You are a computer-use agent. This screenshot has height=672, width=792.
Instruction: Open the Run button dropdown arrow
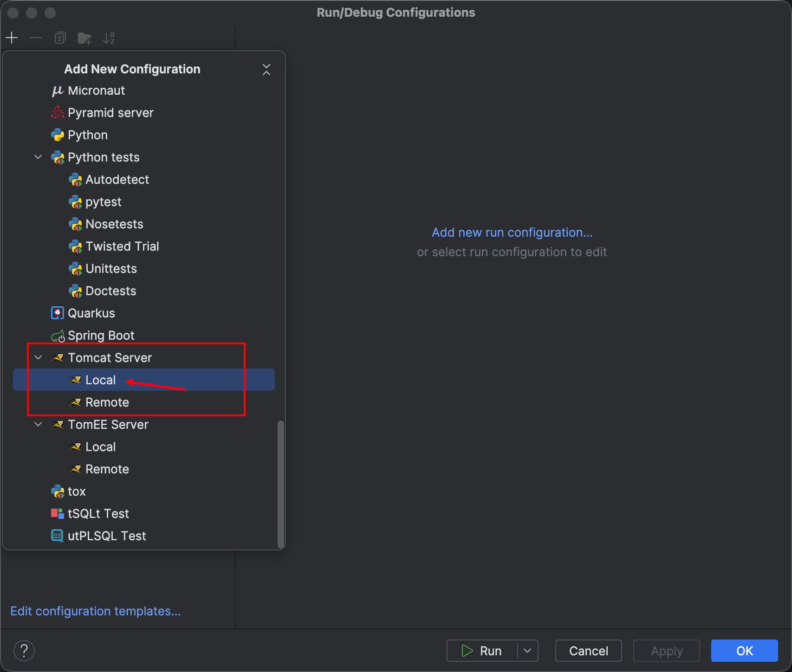tap(527, 651)
